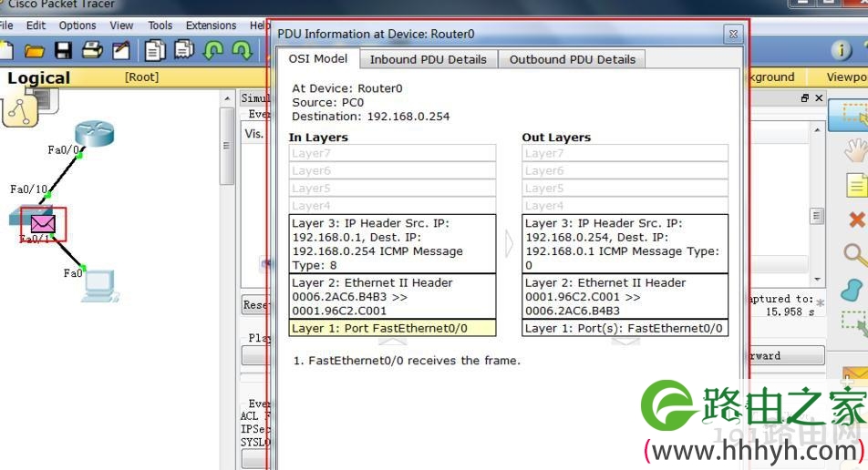Undock the Simulation panel

805,97
